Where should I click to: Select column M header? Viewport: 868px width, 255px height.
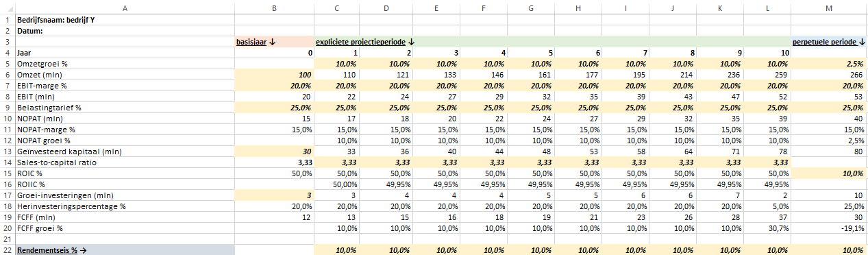[x=829, y=8]
